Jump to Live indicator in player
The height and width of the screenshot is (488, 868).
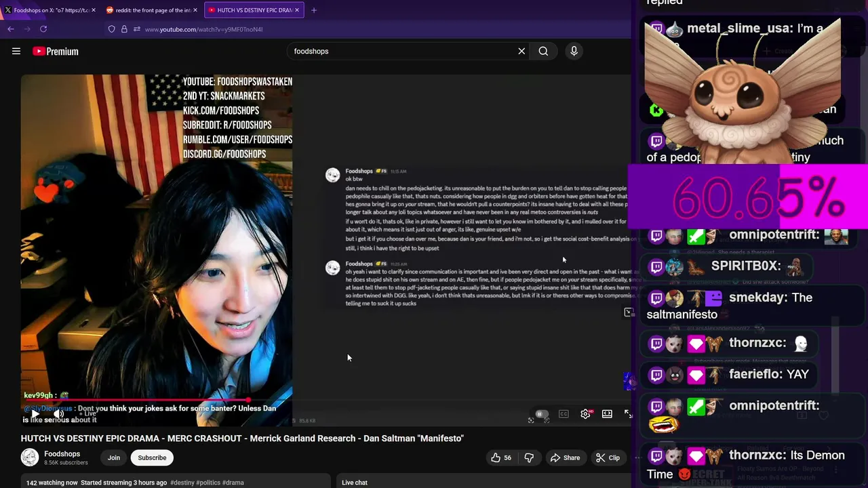(89, 413)
